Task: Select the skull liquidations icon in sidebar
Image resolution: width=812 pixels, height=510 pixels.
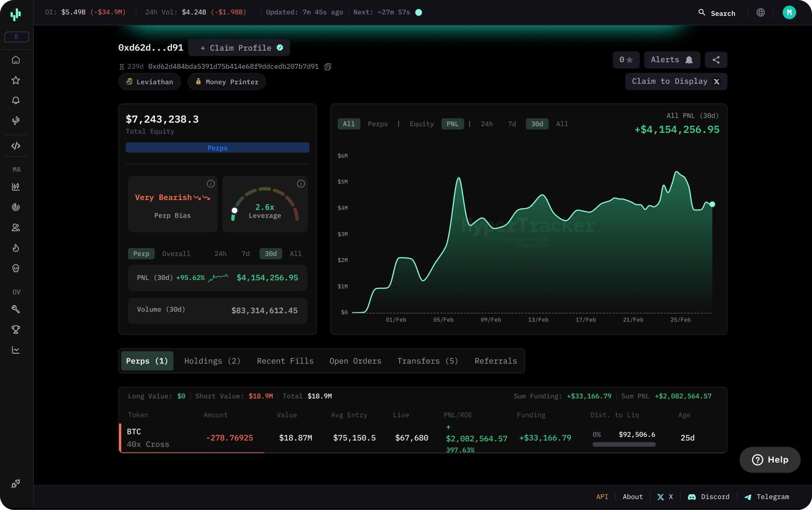Action: (x=16, y=268)
